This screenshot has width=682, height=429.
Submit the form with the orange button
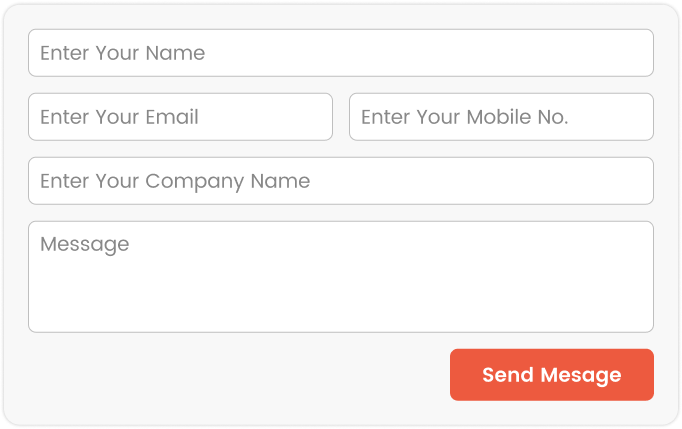coord(551,375)
